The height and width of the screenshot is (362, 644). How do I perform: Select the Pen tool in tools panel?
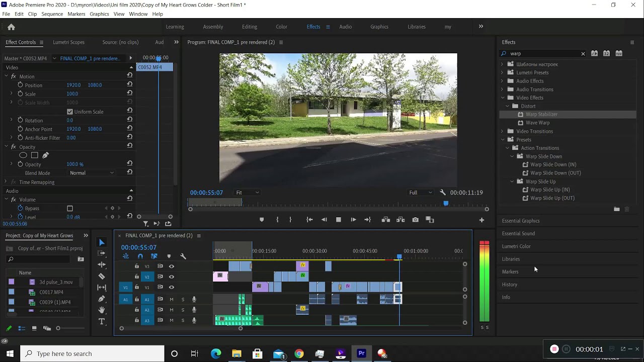102,299
